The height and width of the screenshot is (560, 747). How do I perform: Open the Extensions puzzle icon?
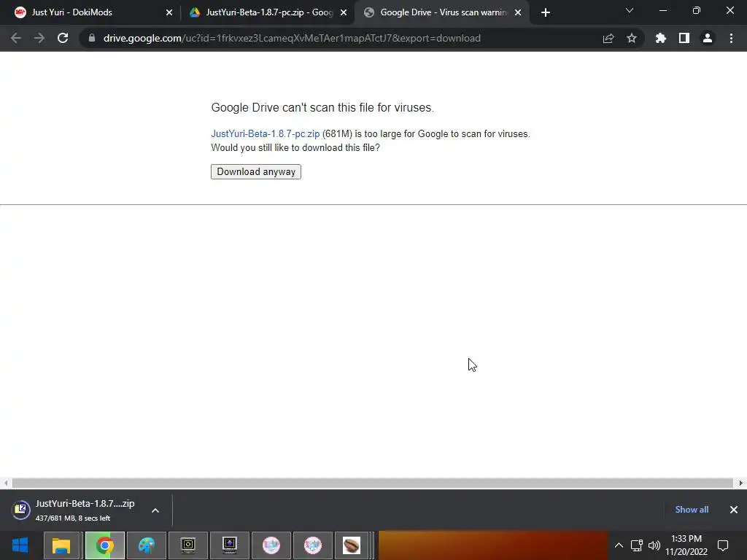[661, 38]
